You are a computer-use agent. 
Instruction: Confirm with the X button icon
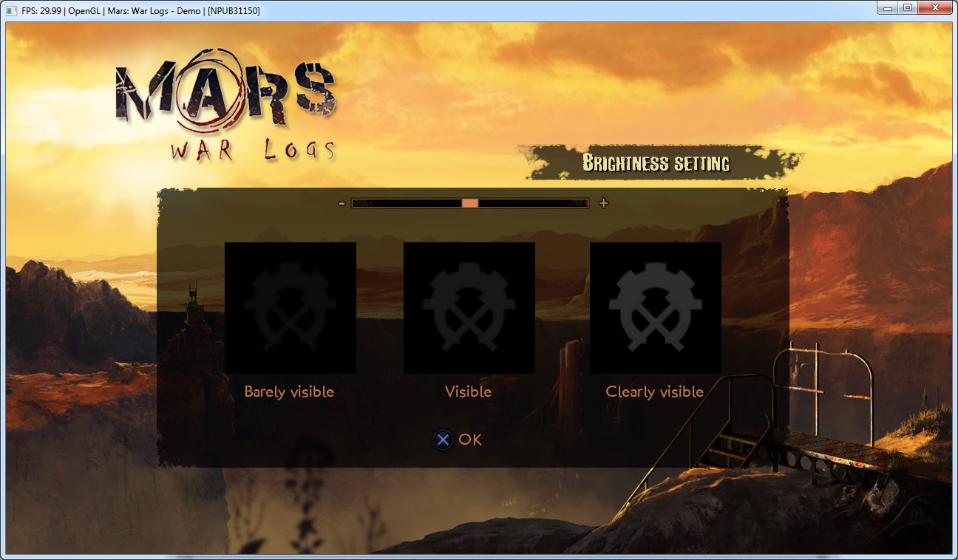[443, 440]
